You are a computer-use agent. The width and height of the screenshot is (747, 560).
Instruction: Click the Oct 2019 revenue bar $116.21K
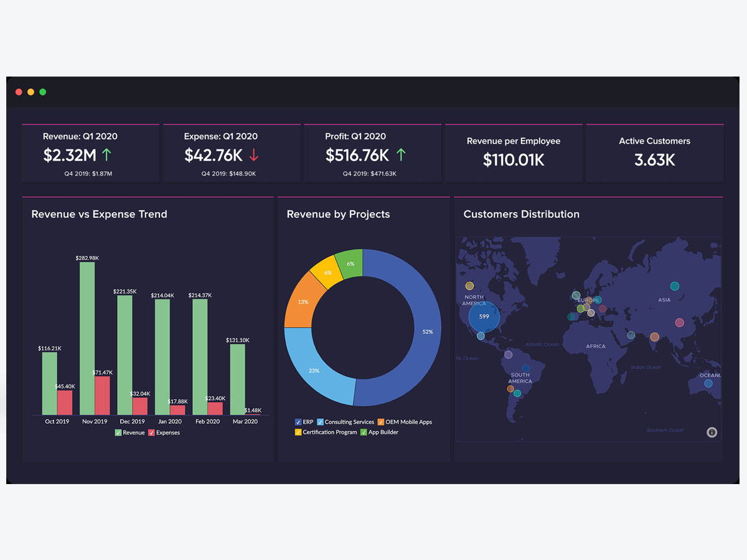tap(50, 384)
